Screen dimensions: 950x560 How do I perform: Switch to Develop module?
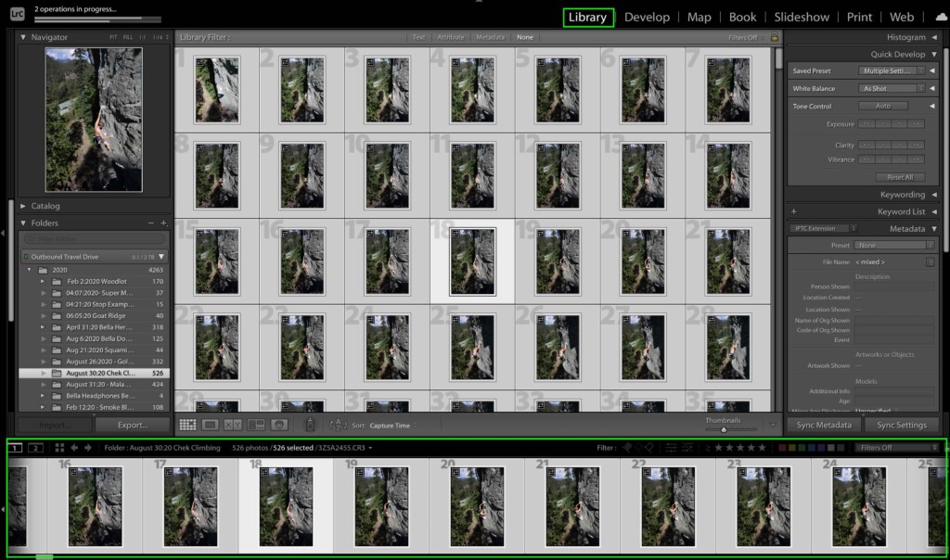pyautogui.click(x=647, y=17)
